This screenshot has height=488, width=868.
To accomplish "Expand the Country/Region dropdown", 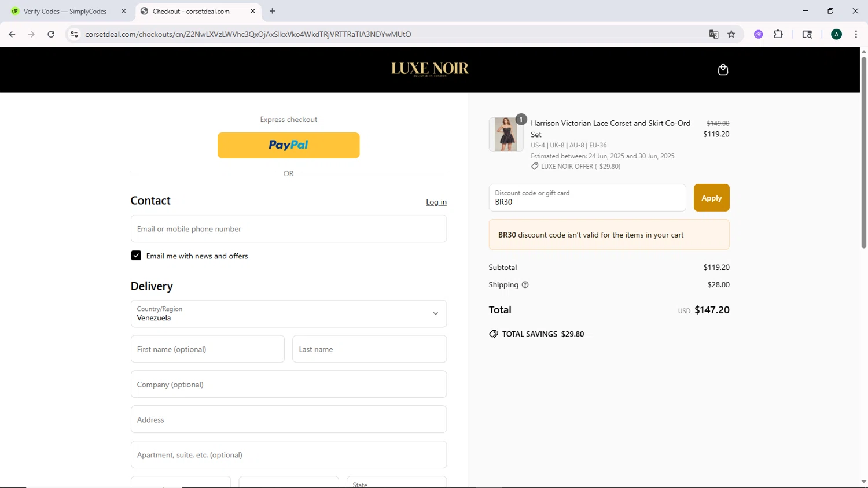I will [x=289, y=313].
